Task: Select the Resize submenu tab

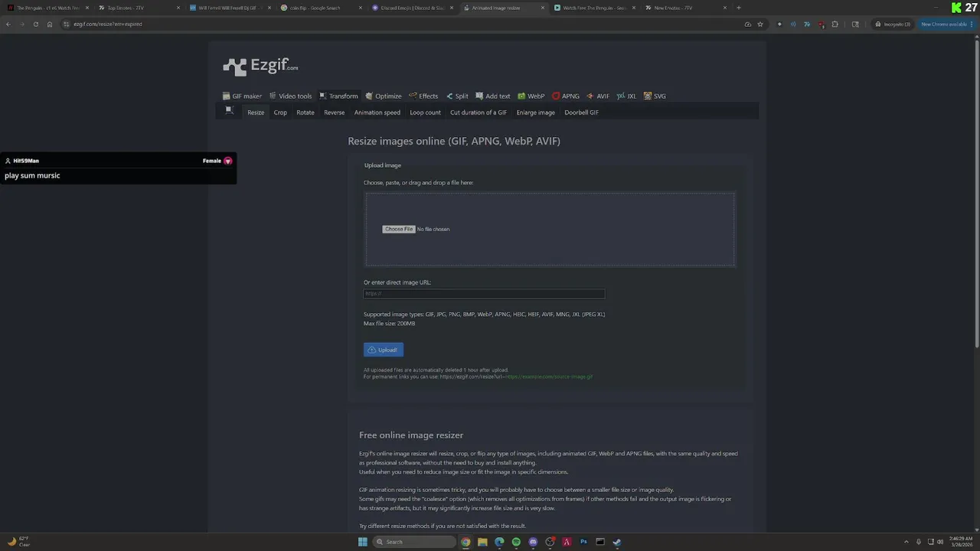Action: coord(256,112)
